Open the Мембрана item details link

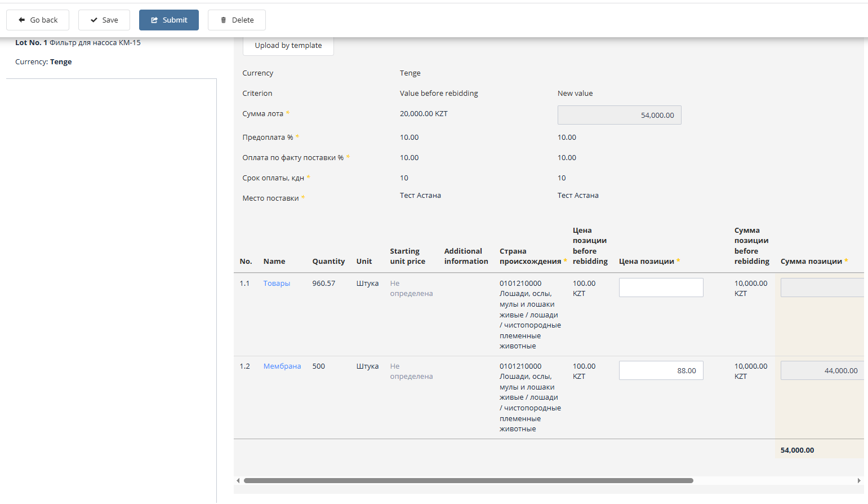(282, 366)
